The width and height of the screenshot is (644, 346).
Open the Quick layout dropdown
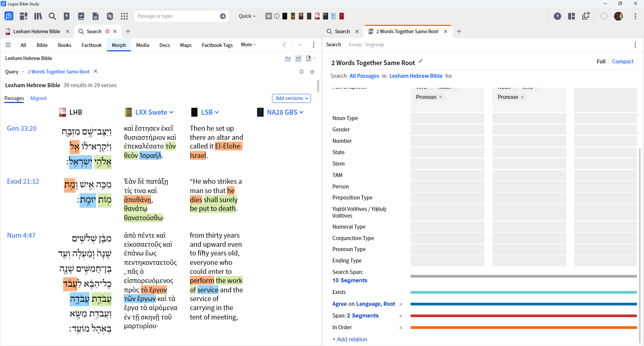click(247, 16)
